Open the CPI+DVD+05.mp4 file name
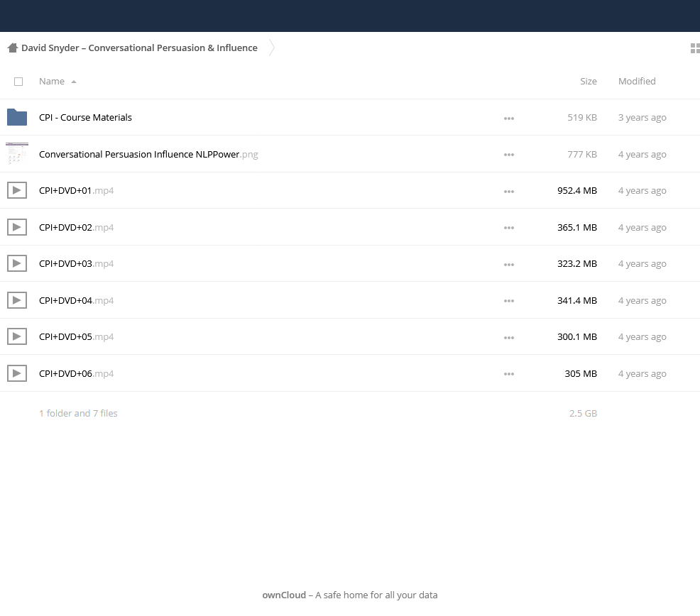700x616 pixels. coord(77,336)
